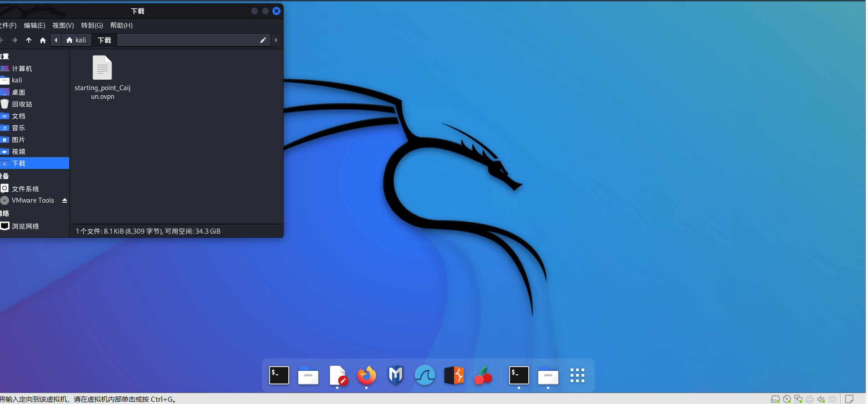Switch to running terminal after dock separator
Screen dimensions: 868x404
click(x=519, y=375)
